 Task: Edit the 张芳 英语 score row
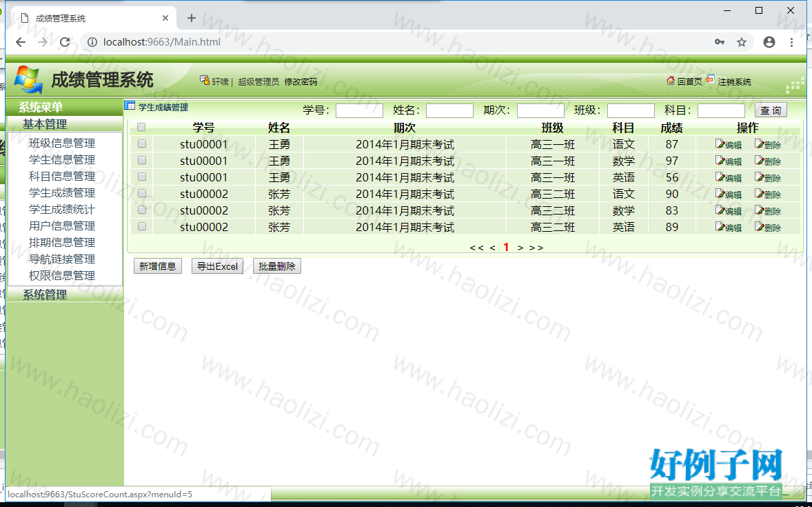[728, 228]
